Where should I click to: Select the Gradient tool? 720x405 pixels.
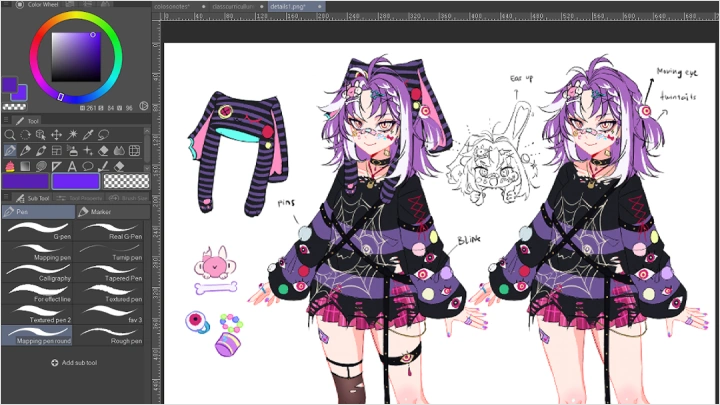coord(25,166)
